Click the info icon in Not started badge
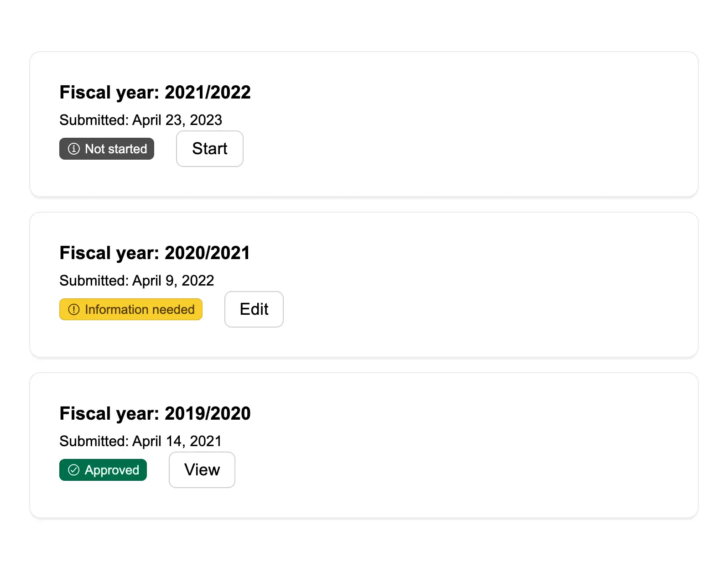Viewport: 728px width, 562px height. click(x=73, y=149)
